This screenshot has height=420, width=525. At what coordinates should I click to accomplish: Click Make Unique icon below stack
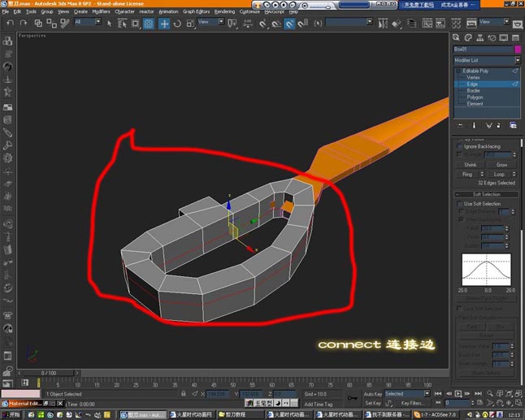pos(489,125)
